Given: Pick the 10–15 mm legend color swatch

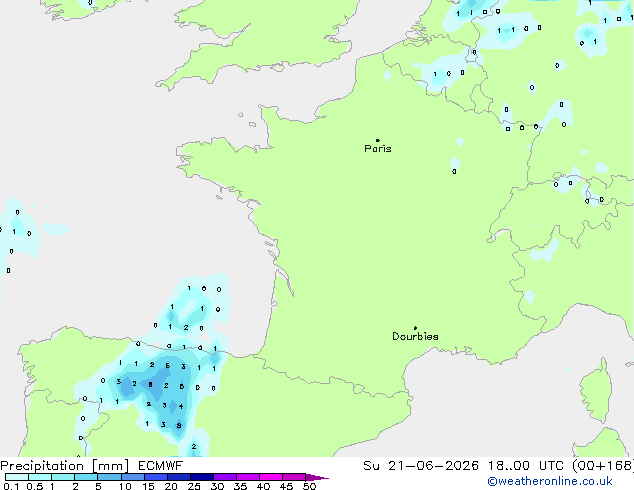Looking at the screenshot, I should point(132,477).
